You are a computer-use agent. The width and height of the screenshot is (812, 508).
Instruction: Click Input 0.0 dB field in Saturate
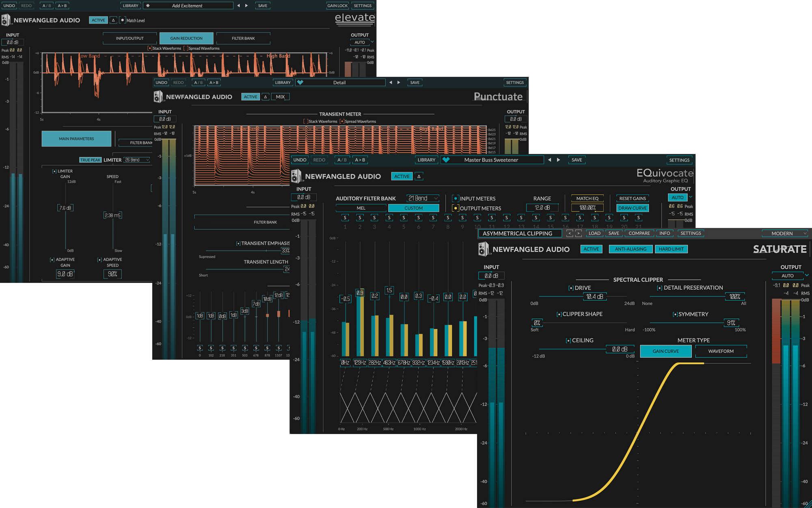(491, 276)
